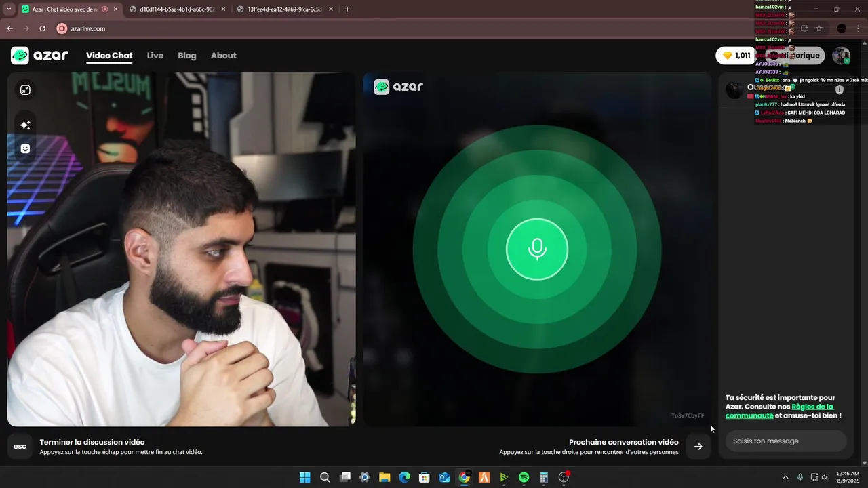Image resolution: width=868 pixels, height=488 pixels.
Task: Open the OBS icon with red dot
Action: pos(564,477)
